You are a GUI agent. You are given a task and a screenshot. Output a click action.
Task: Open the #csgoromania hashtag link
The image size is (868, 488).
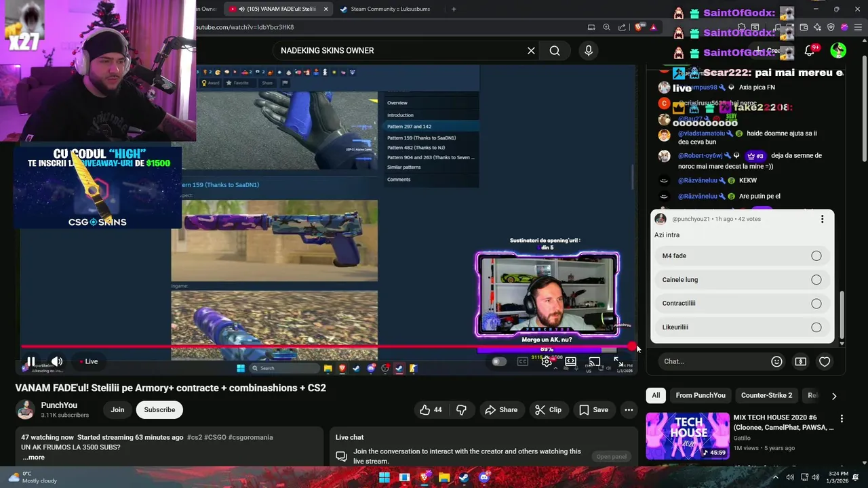pyautogui.click(x=250, y=437)
